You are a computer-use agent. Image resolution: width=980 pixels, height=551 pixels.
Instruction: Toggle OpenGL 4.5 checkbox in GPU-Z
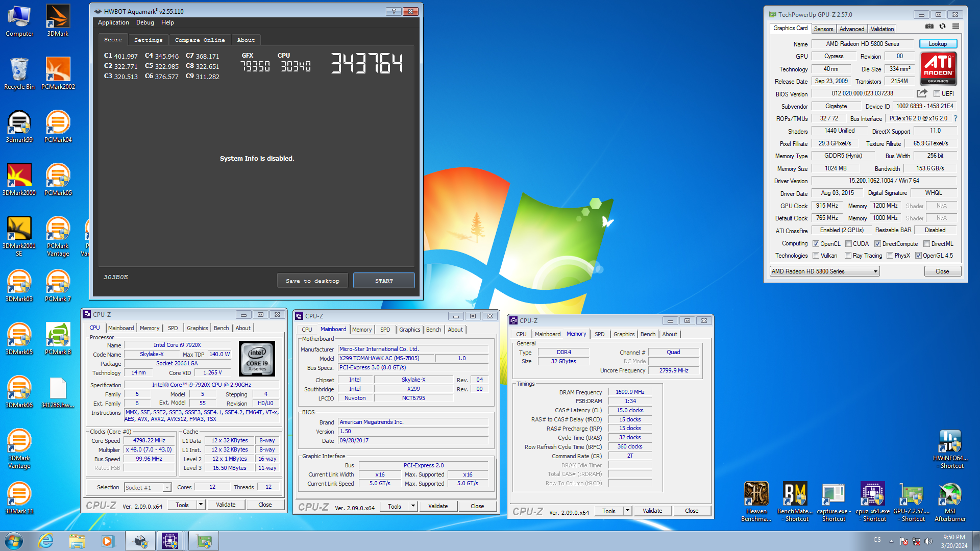pyautogui.click(x=918, y=256)
